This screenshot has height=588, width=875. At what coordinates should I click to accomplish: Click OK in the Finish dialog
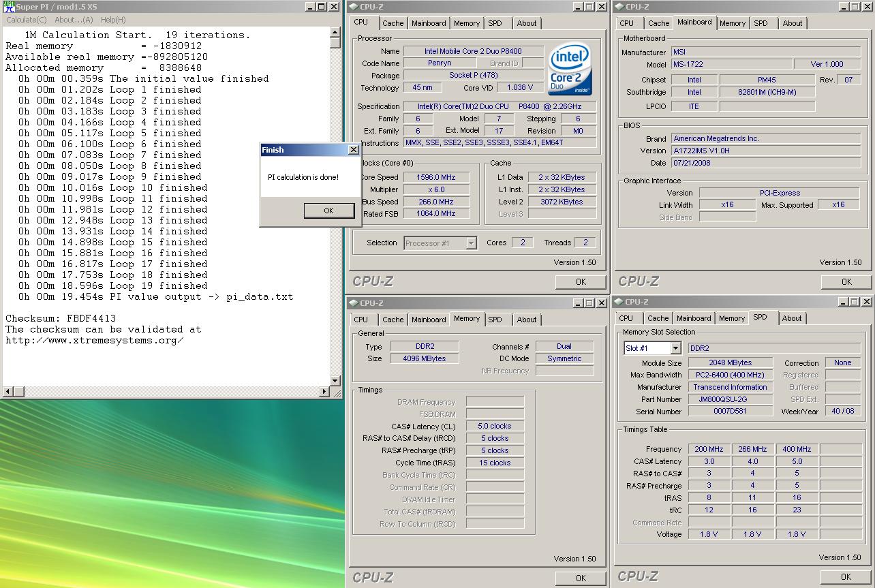328,211
